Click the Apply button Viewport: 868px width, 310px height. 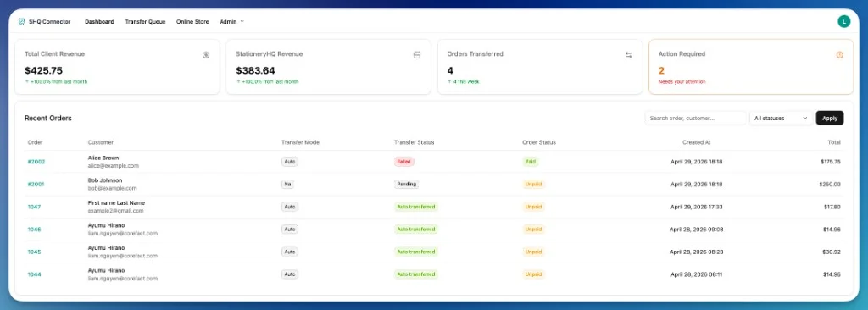tap(830, 118)
